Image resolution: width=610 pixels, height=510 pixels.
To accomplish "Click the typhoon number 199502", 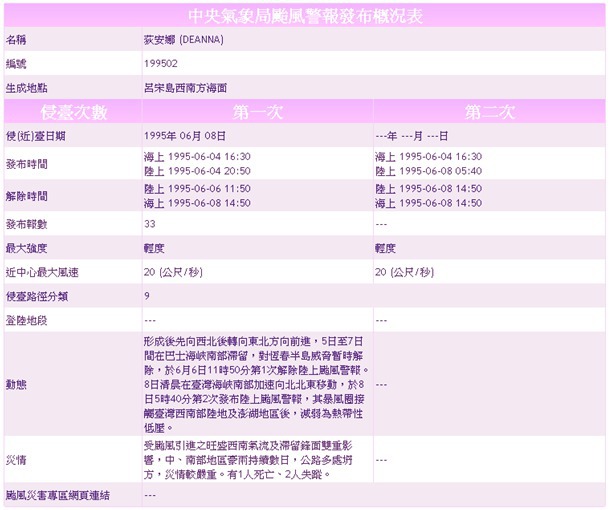I will (x=161, y=63).
